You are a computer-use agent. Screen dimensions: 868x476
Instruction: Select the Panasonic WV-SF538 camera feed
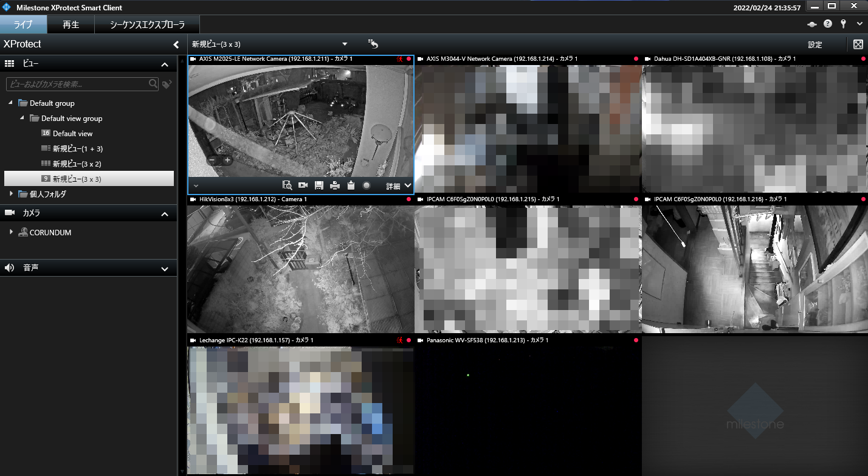point(528,410)
